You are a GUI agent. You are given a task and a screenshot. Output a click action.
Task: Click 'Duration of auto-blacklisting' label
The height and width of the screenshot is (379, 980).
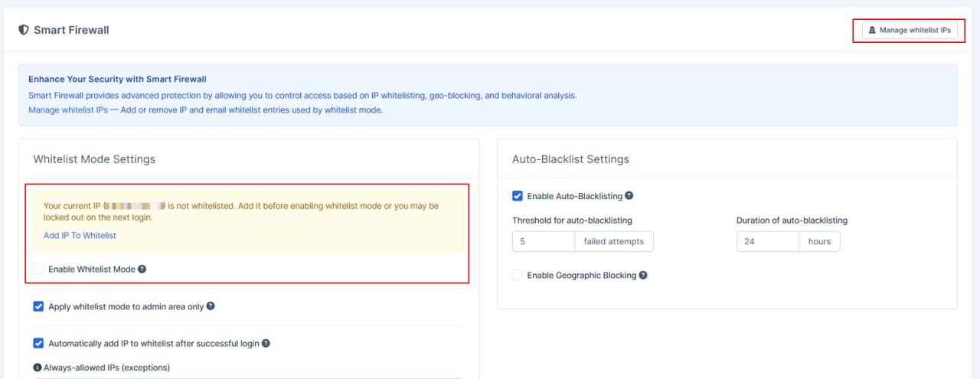click(792, 221)
